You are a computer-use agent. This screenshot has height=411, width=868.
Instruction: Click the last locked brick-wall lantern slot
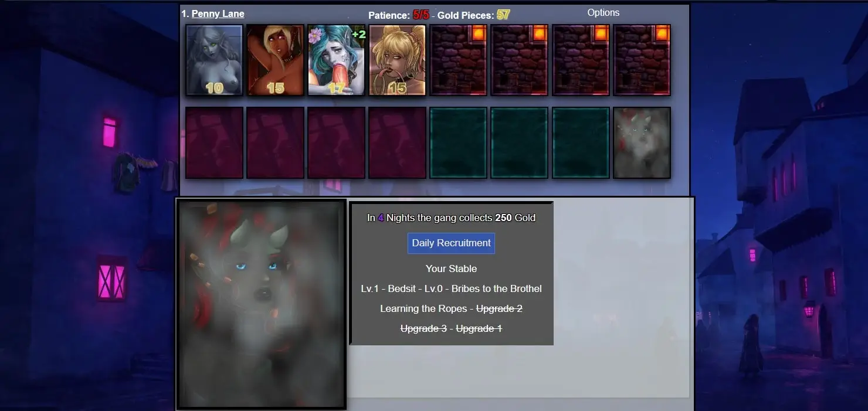coord(642,60)
